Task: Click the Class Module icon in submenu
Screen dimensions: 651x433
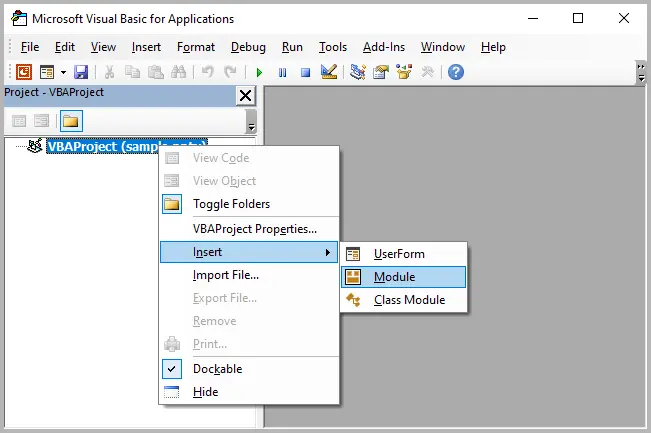Action: pos(353,300)
